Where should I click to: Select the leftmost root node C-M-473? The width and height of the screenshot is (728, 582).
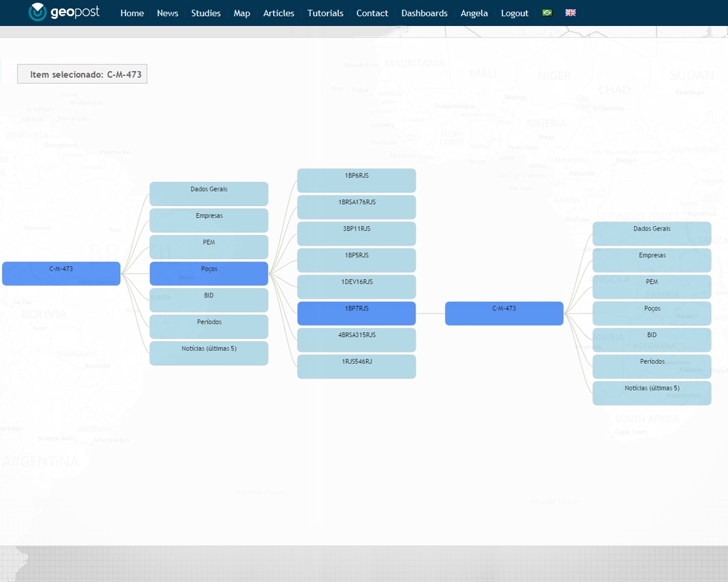coord(61,273)
